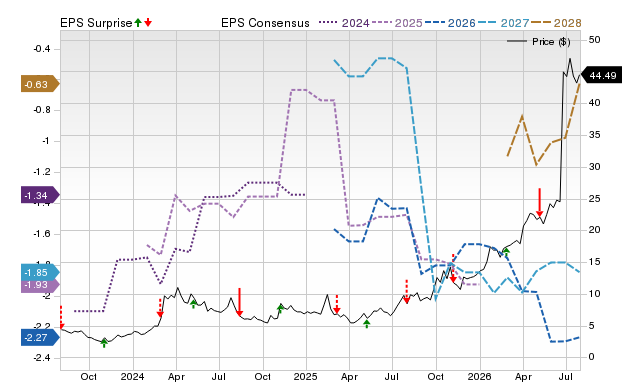Select the blue -2.27 axis value marker
This screenshot has width=640, height=382.
(x=40, y=338)
